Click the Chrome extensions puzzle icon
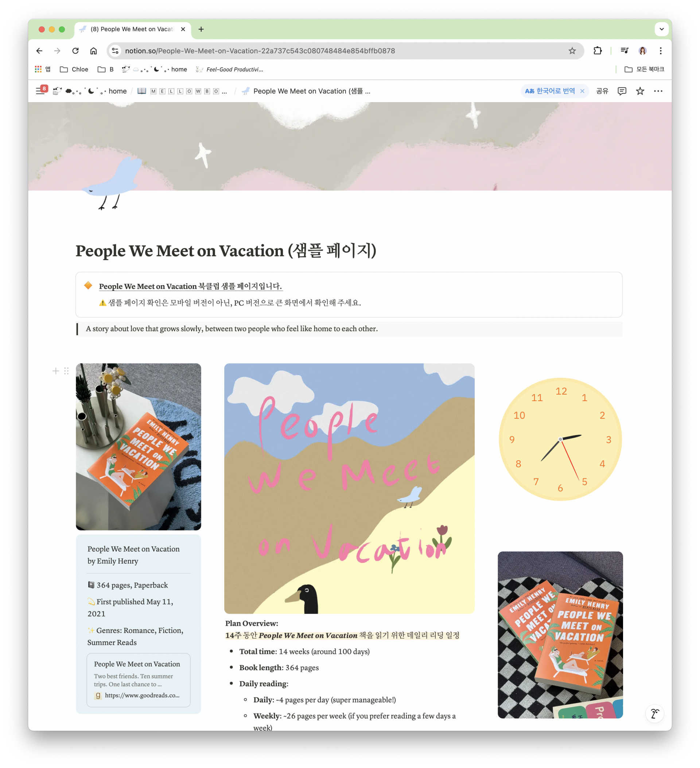 click(x=597, y=51)
